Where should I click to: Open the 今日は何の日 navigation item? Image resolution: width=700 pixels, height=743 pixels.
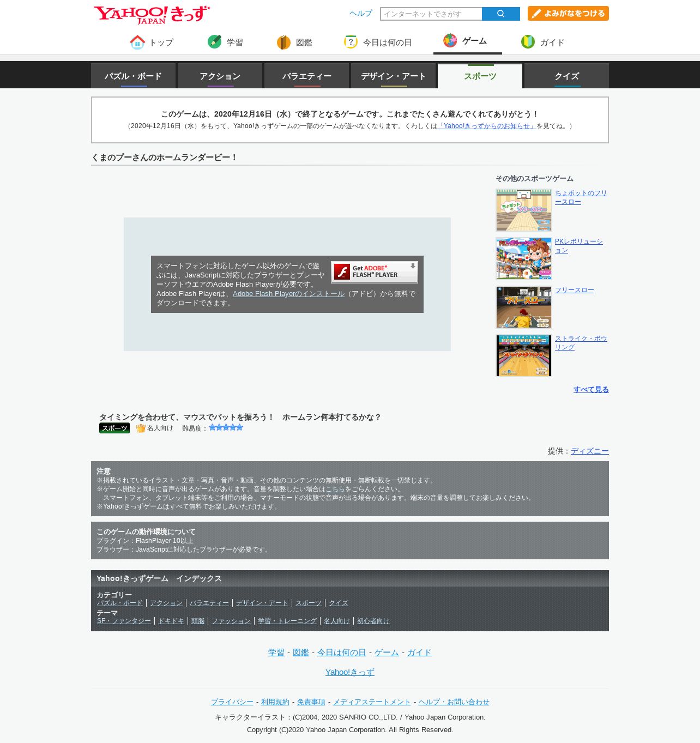[x=378, y=42]
